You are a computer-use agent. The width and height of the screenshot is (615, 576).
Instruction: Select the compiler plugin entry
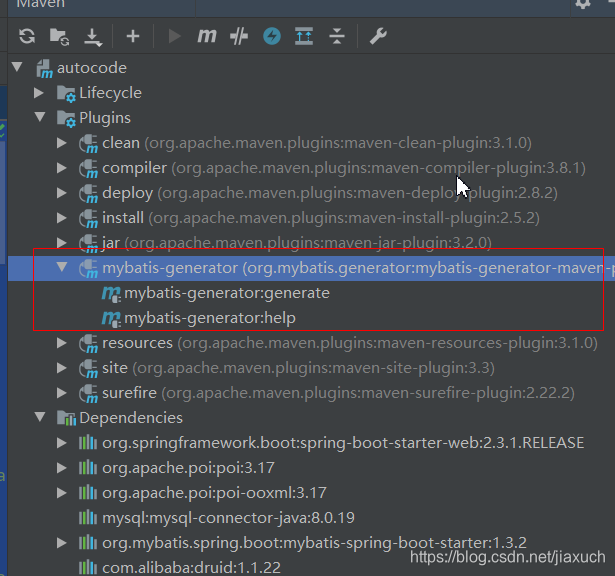(344, 168)
